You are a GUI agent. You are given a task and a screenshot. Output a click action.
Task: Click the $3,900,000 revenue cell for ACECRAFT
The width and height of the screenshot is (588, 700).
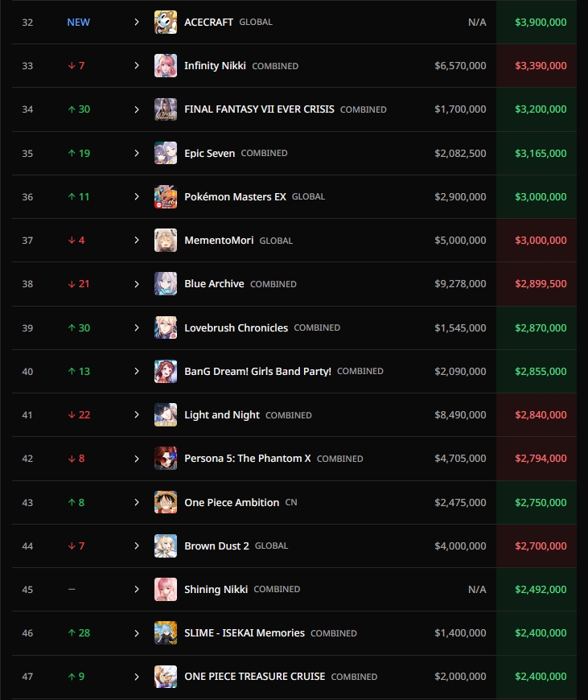(541, 23)
